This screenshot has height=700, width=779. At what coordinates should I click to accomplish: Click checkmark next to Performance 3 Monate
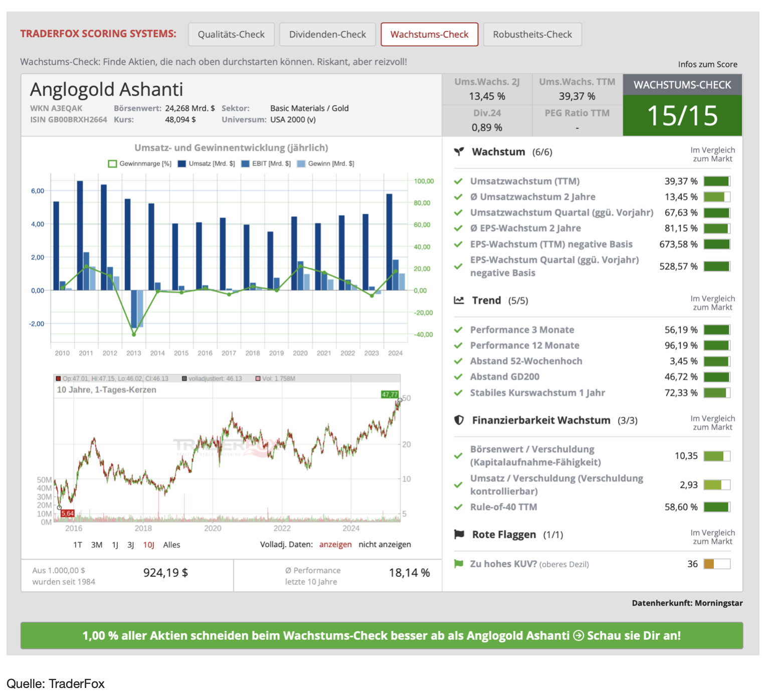(x=458, y=330)
